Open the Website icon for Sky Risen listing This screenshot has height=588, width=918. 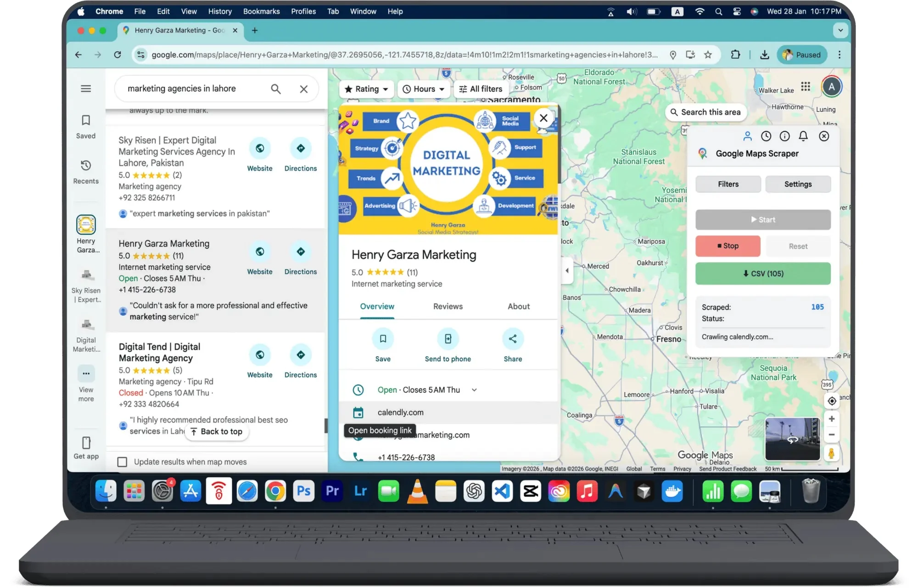(260, 148)
